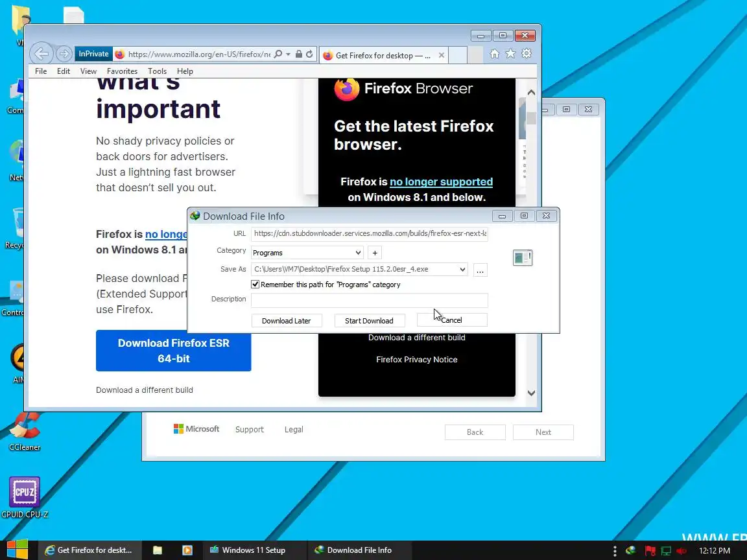Click the Start Download button
The height and width of the screenshot is (560, 747).
click(x=369, y=320)
